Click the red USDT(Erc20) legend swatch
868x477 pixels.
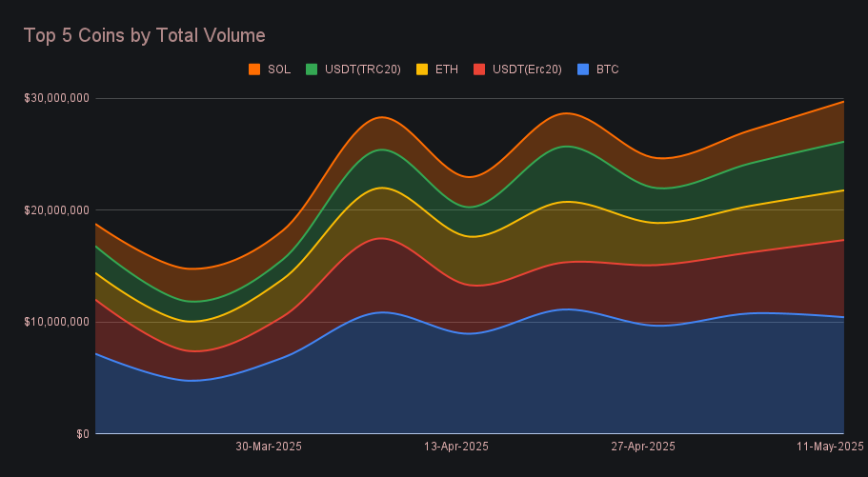click(480, 70)
